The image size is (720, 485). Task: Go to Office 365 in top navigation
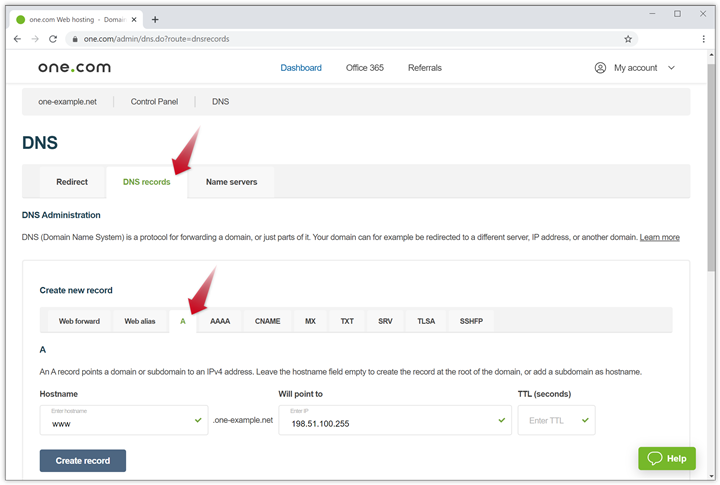pos(364,68)
